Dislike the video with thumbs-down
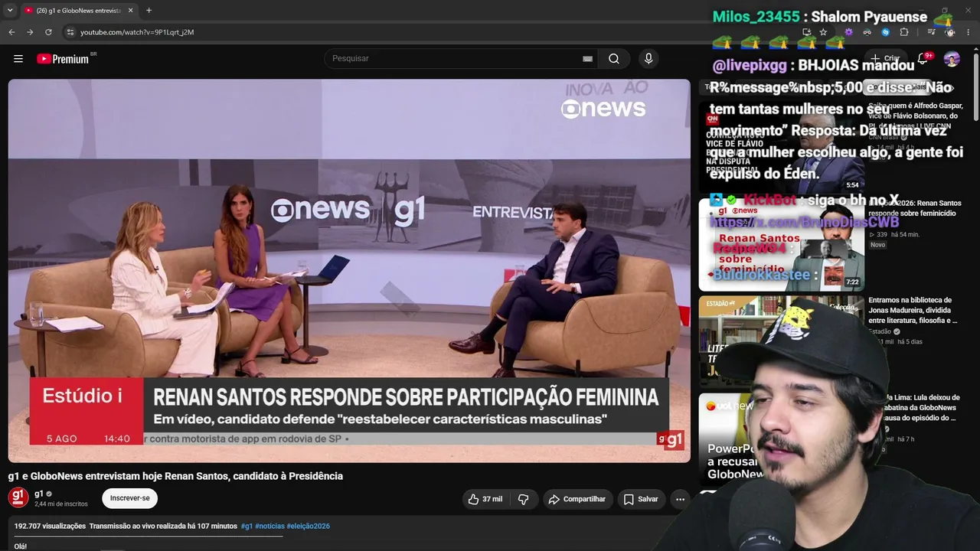 (524, 499)
